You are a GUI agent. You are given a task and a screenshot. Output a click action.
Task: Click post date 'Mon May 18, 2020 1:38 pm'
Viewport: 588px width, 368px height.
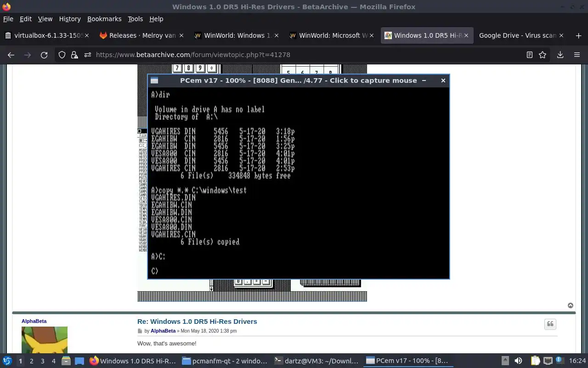coord(209,331)
